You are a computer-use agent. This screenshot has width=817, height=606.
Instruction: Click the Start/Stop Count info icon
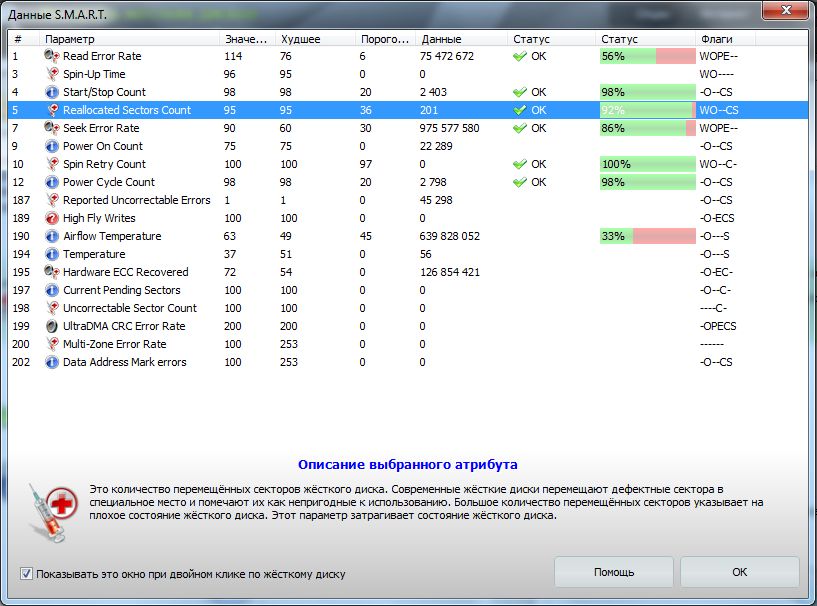click(x=52, y=92)
